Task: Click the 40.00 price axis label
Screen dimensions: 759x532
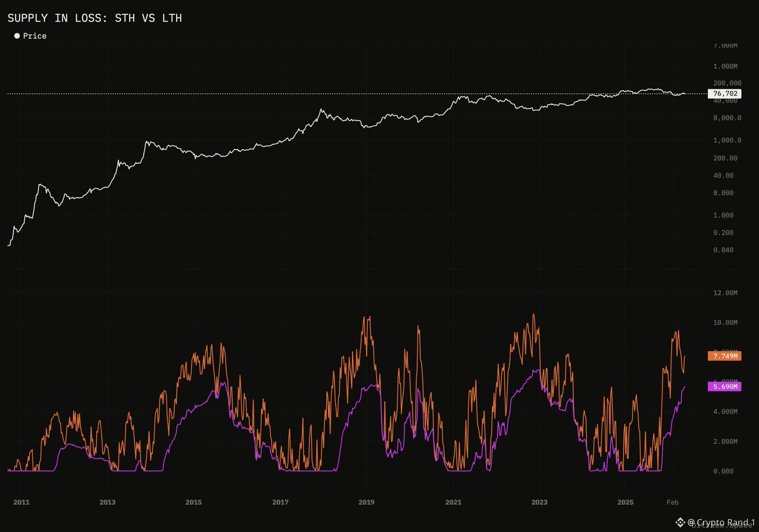Action: click(723, 175)
